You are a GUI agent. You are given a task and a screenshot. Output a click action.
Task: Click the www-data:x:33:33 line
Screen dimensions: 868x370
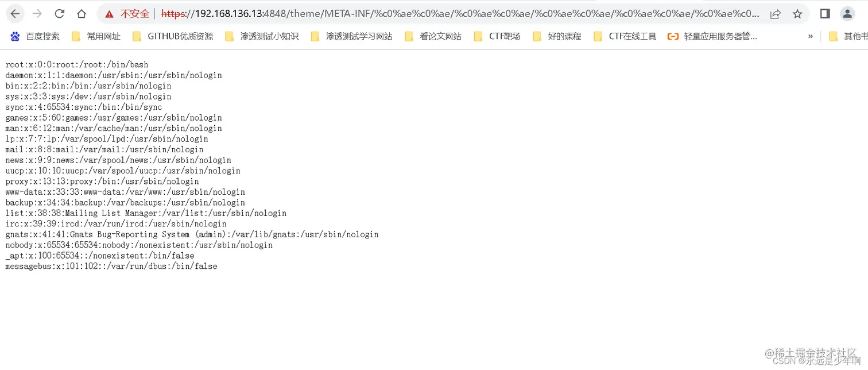pos(125,192)
